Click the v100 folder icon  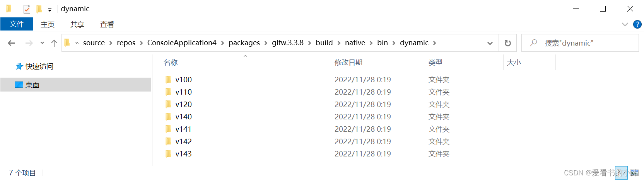coord(168,80)
